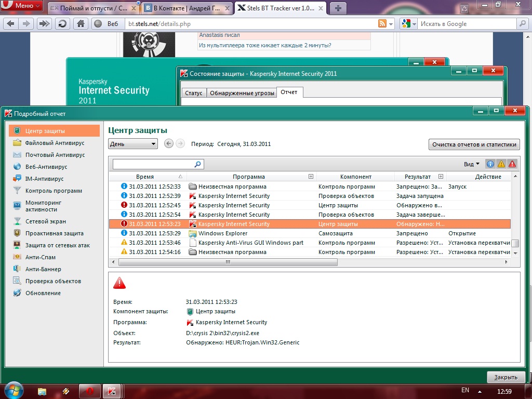Select the 12:54:16 Неизвестная программа row
532x399 pixels.
pos(310,252)
